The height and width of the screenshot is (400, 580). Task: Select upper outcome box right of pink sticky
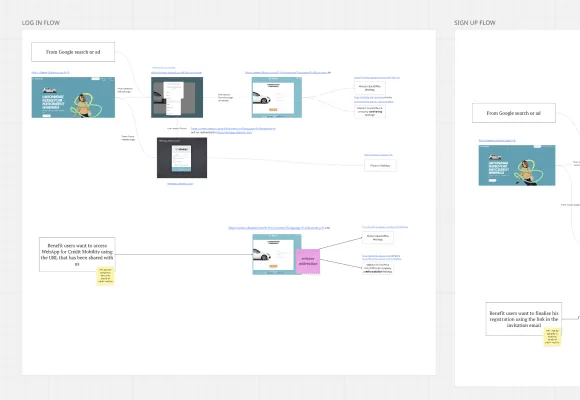click(378, 238)
